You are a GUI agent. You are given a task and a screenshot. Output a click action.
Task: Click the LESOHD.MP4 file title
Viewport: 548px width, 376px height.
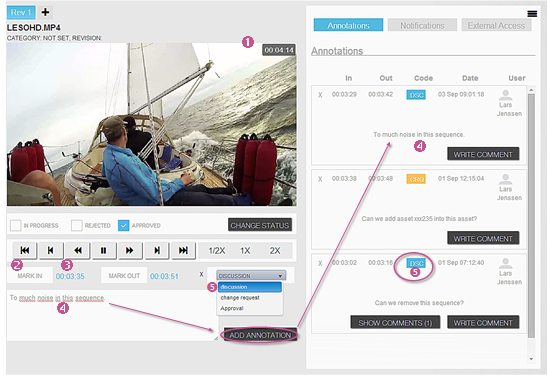[34, 28]
